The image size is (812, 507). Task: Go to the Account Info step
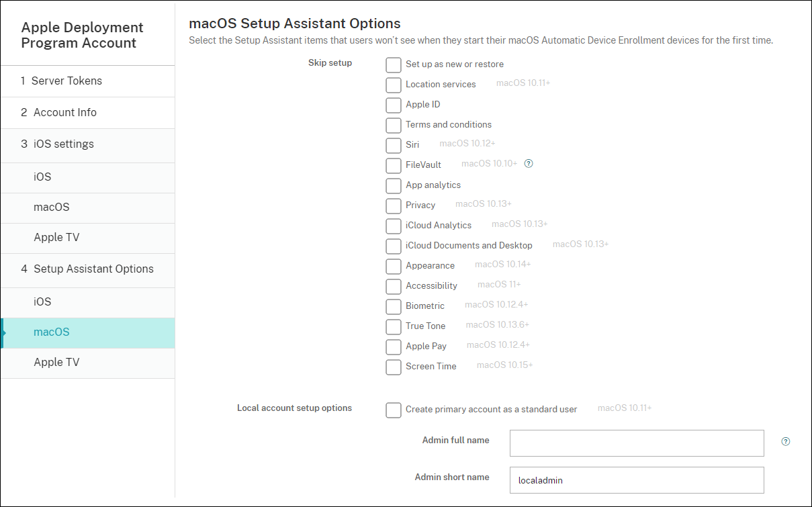pos(64,112)
